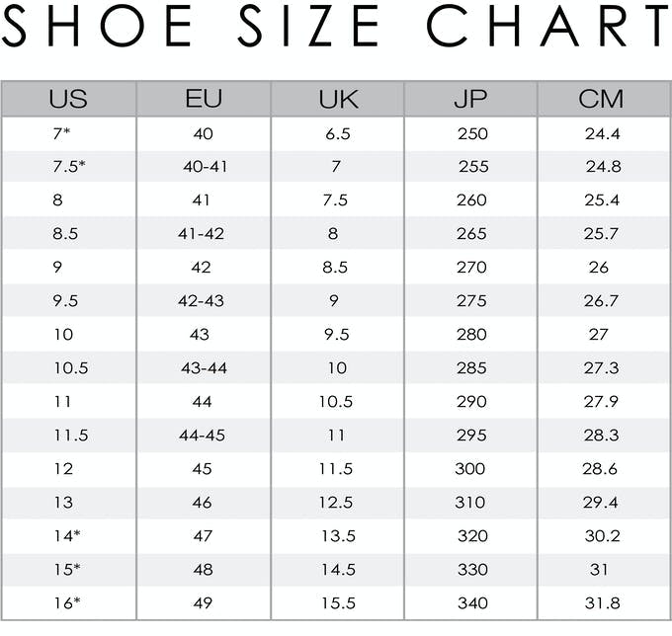Click the EU size 44-45 cell
The image size is (672, 636).
(x=205, y=435)
